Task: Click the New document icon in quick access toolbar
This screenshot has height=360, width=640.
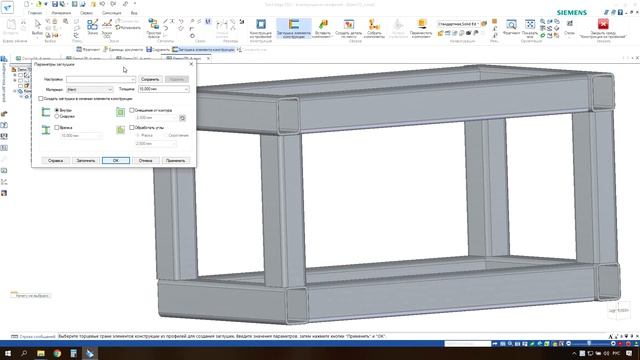Action: 27,4
